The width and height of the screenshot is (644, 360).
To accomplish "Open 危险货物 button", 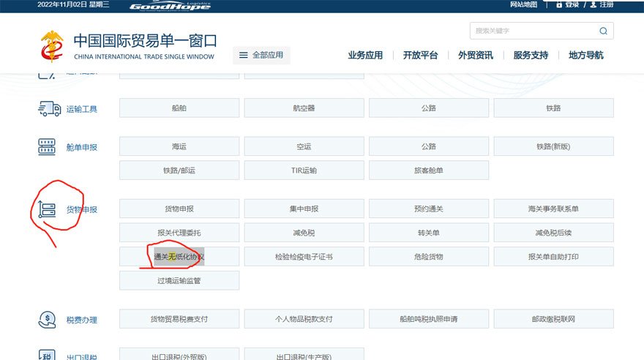I will point(429,257).
